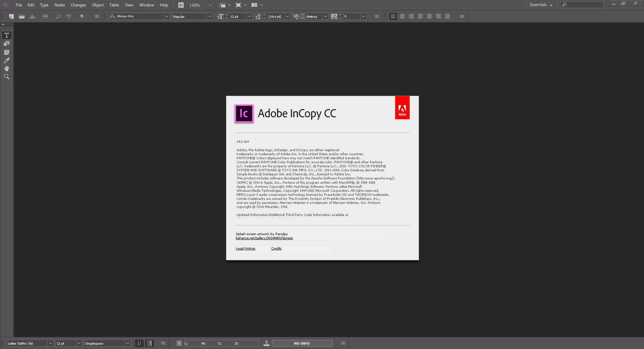644x349 pixels.
Task: Apply Align Left paragraph alignment
Action: coord(393,16)
